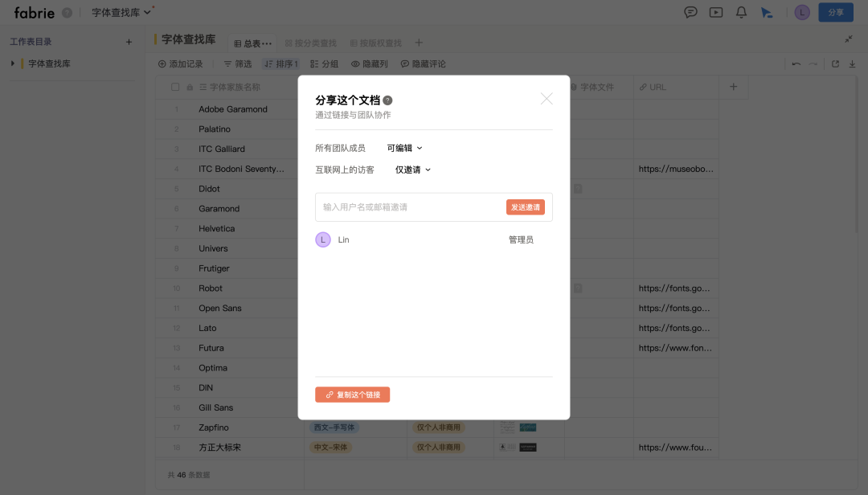
Task: Open the L user avatar menu
Action: click(801, 12)
